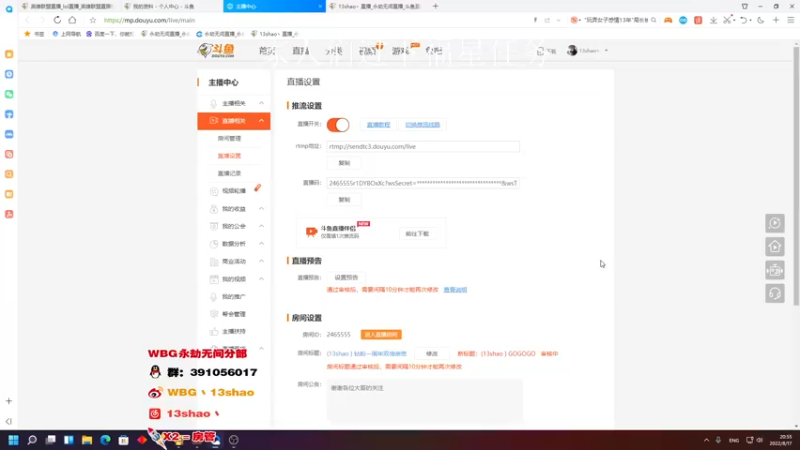Viewport: 800px width, 450px height.
Task: Click the browser back arrow
Action: [27, 20]
